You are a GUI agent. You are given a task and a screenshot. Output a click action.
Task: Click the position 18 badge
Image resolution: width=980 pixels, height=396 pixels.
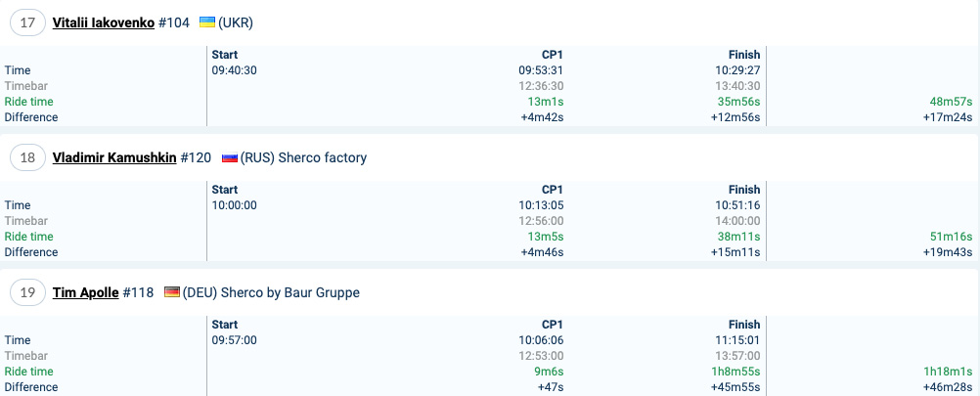(27, 158)
